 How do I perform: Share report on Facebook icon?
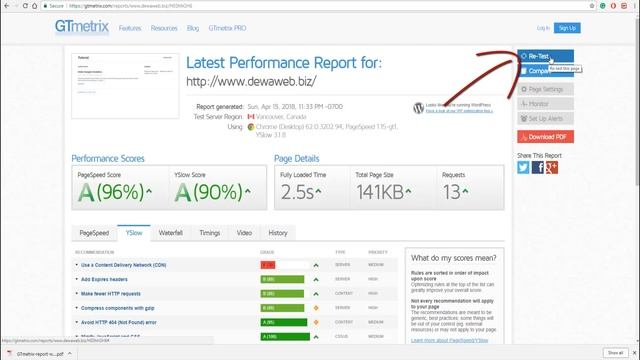[x=538, y=167]
